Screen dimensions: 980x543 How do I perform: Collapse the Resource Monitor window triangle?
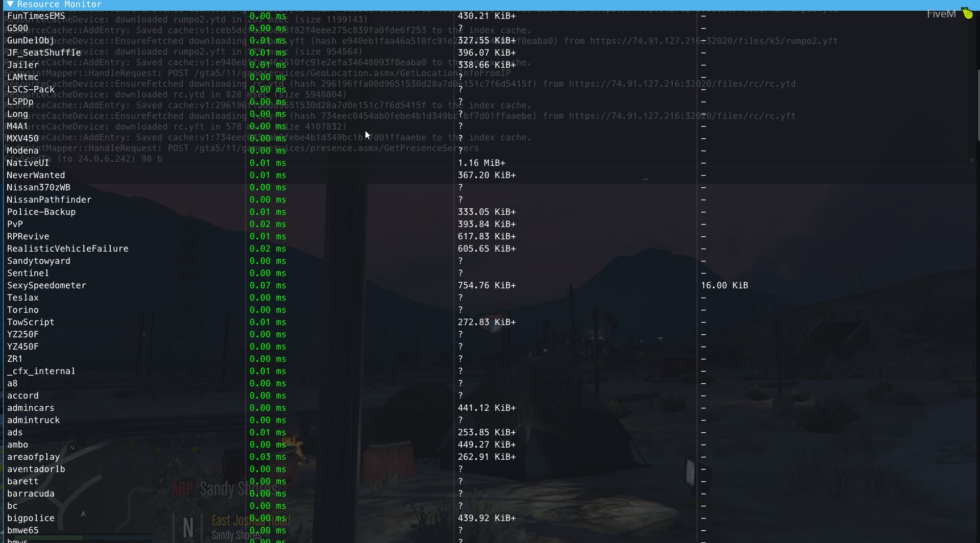[10, 4]
